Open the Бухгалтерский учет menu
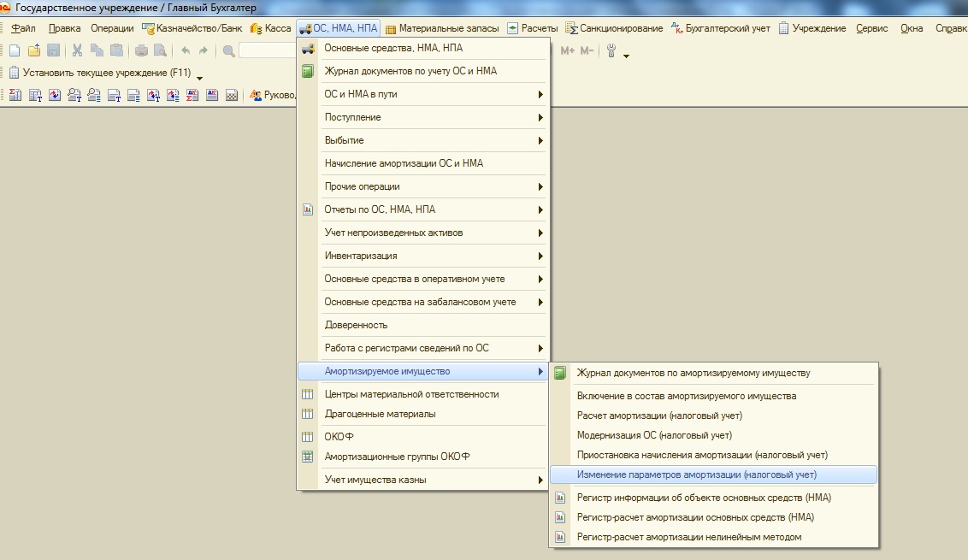 721,28
